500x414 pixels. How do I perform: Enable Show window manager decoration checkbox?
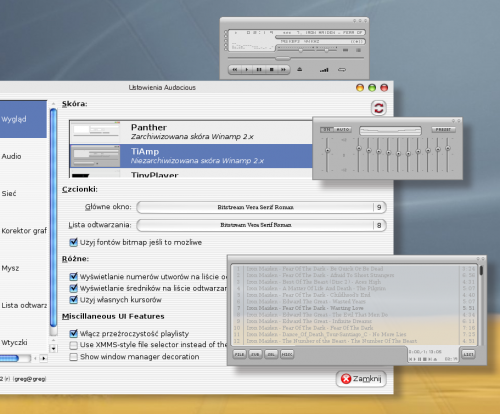point(73,357)
